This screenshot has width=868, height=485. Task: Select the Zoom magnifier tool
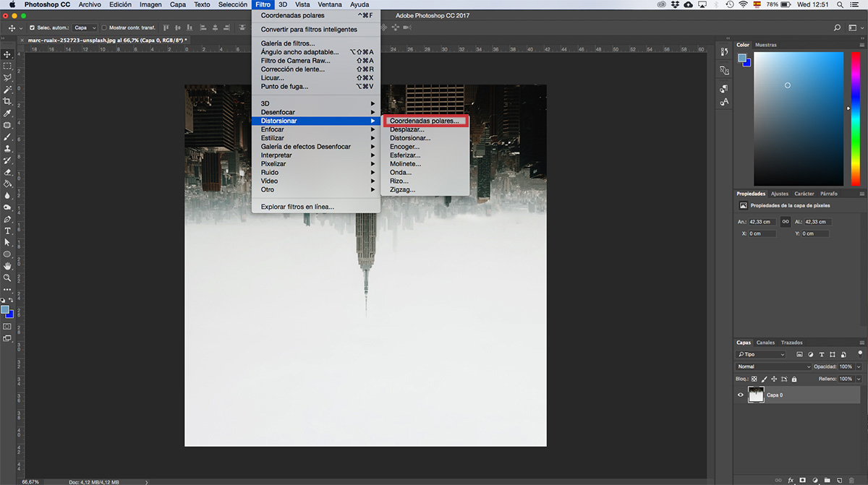coord(7,278)
